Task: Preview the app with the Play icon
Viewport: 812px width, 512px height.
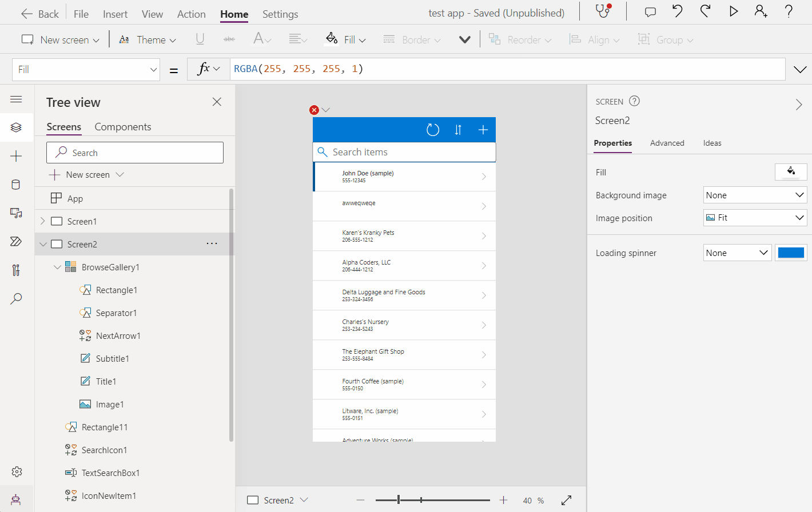Action: tap(734, 11)
